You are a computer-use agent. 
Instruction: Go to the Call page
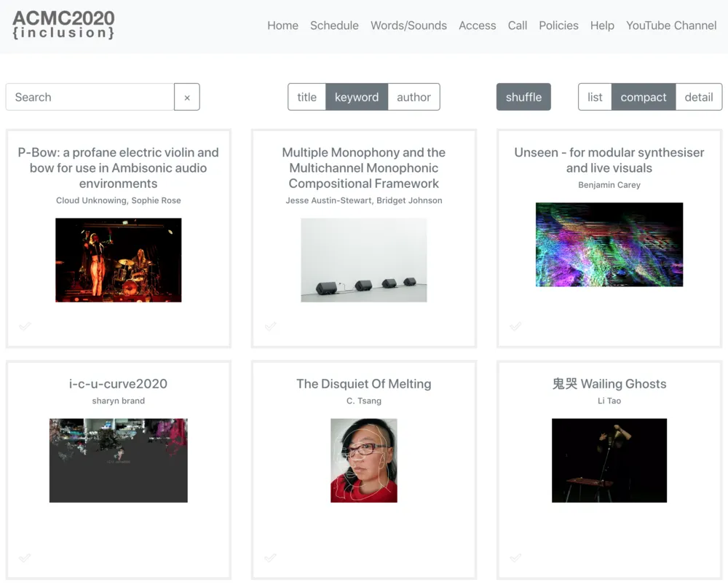pos(518,25)
